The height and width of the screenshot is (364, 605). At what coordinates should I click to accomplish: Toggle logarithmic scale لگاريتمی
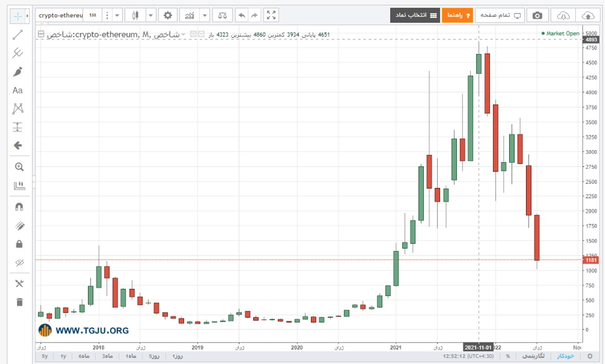[532, 356]
